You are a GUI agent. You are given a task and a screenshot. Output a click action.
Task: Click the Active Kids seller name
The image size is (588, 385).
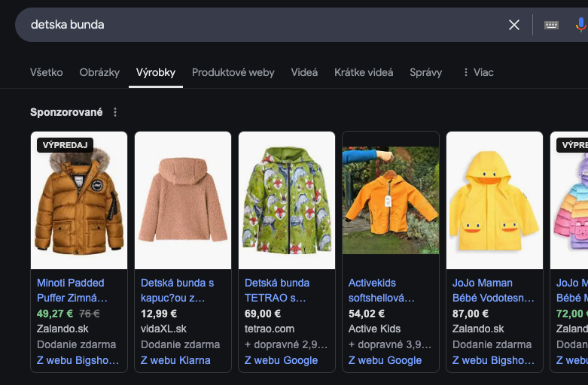pos(374,329)
